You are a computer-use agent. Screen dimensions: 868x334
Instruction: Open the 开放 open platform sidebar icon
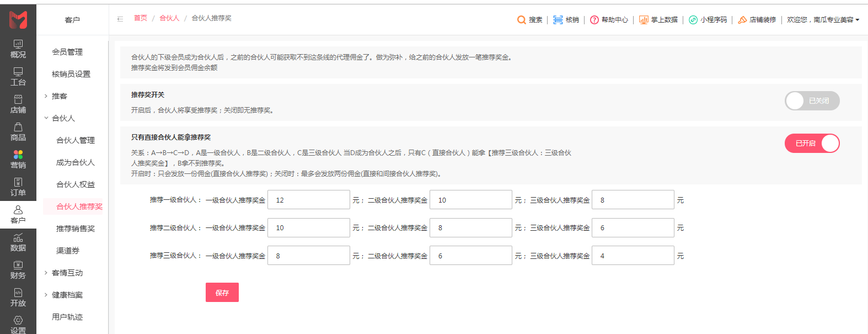[18, 298]
